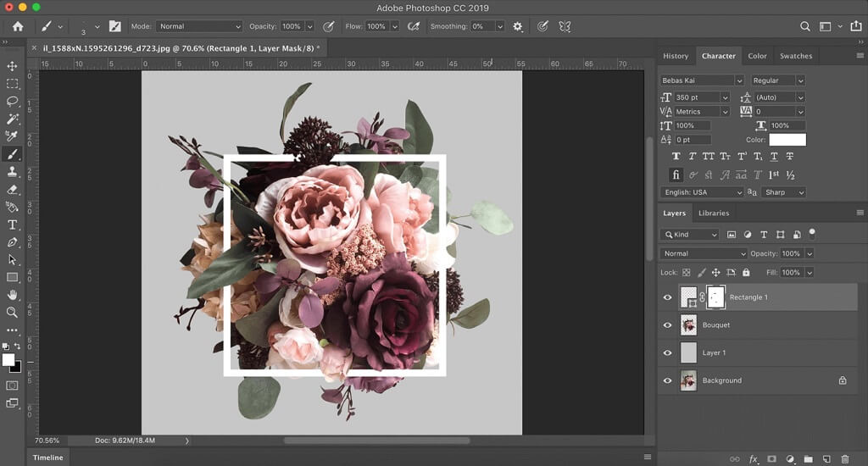Hide the Bouquet layer
868x466 pixels.
667,325
